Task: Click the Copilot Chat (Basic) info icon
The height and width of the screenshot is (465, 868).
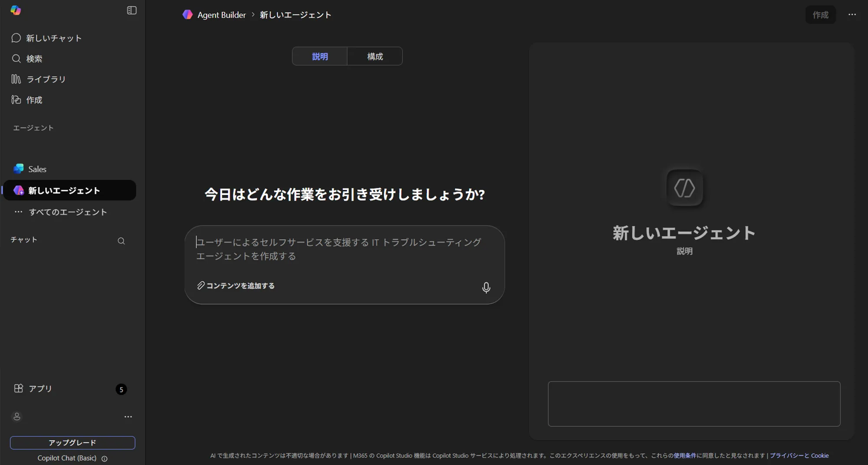Action: [105, 458]
